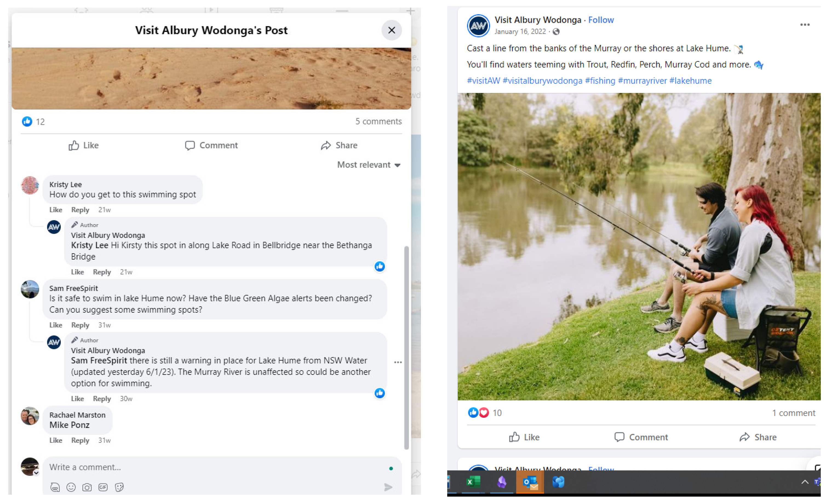Close the Visit Albury Wodonga's Post dialog
The width and height of the screenshot is (829, 504).
392,30
